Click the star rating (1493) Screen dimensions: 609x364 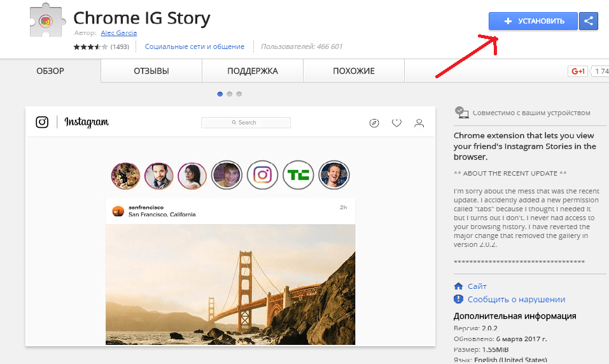coord(101,46)
